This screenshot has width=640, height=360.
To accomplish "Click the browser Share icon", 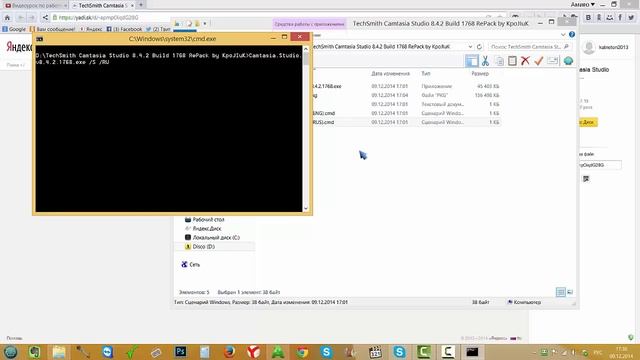I will tap(45, 18).
